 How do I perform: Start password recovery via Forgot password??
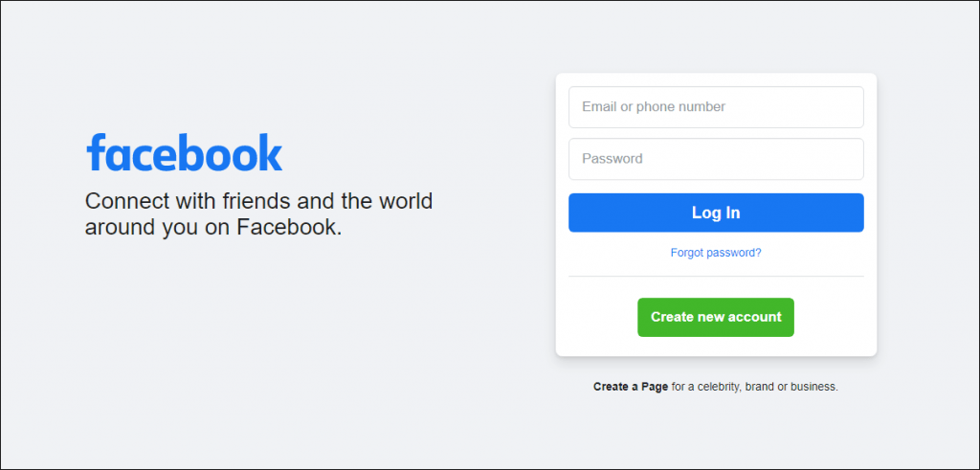pyautogui.click(x=716, y=253)
